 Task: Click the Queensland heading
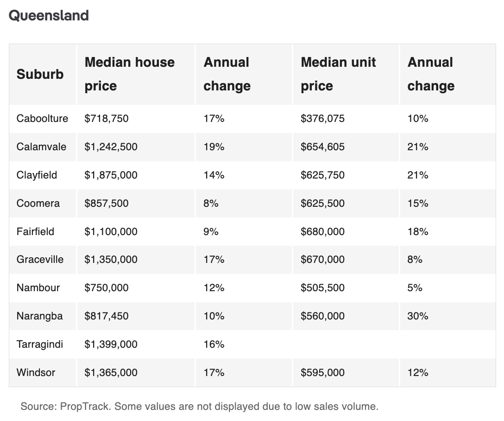(49, 15)
